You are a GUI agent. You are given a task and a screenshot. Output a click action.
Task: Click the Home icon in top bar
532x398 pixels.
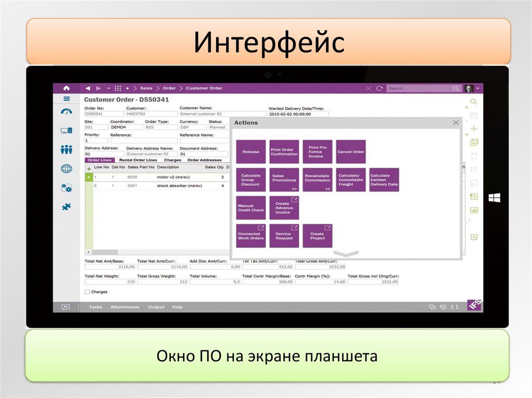(x=66, y=88)
